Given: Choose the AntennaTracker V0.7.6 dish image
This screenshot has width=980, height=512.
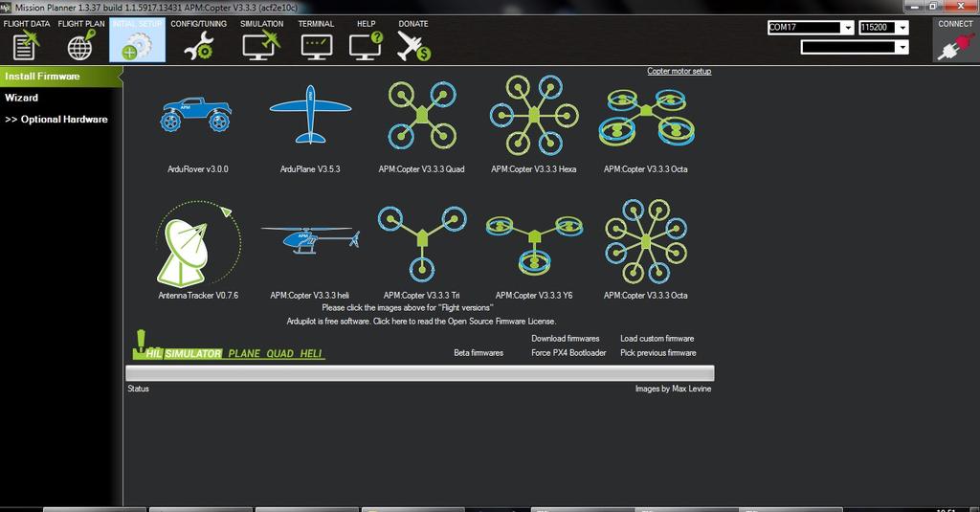Looking at the screenshot, I should pos(197,243).
